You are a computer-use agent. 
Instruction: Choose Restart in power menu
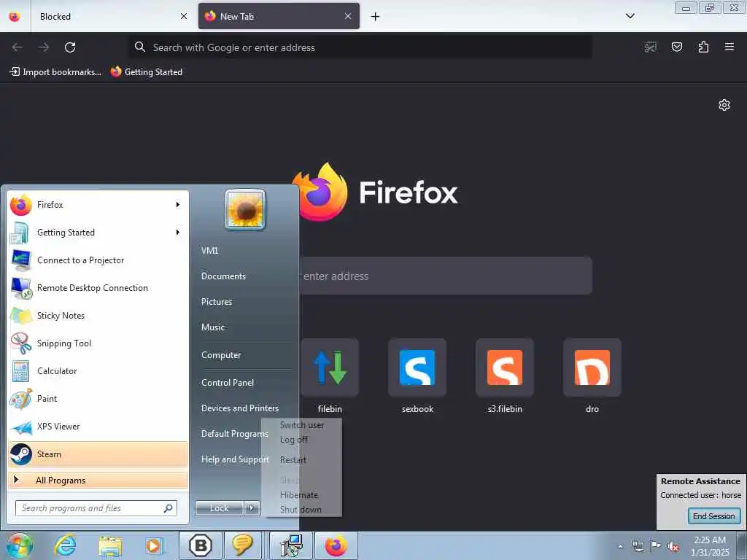coord(293,460)
